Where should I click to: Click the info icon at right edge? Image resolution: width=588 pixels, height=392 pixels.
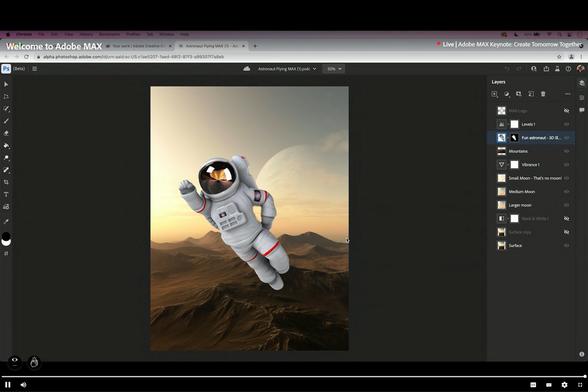[582, 354]
